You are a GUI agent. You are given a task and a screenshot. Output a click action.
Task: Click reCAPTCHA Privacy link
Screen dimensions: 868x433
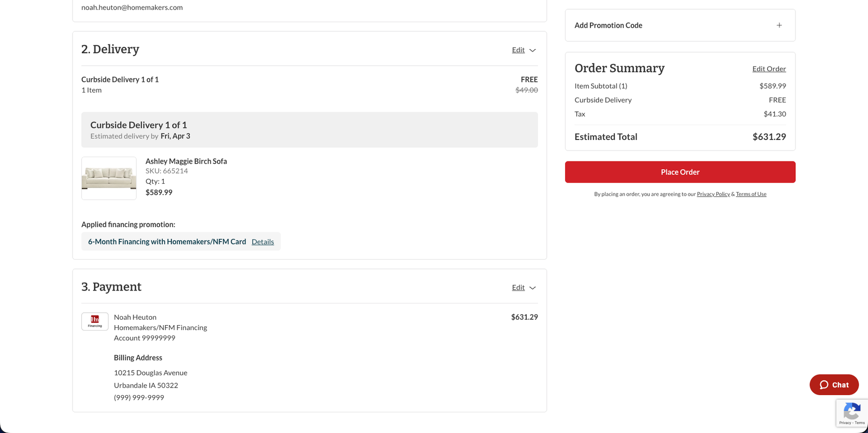(845, 423)
